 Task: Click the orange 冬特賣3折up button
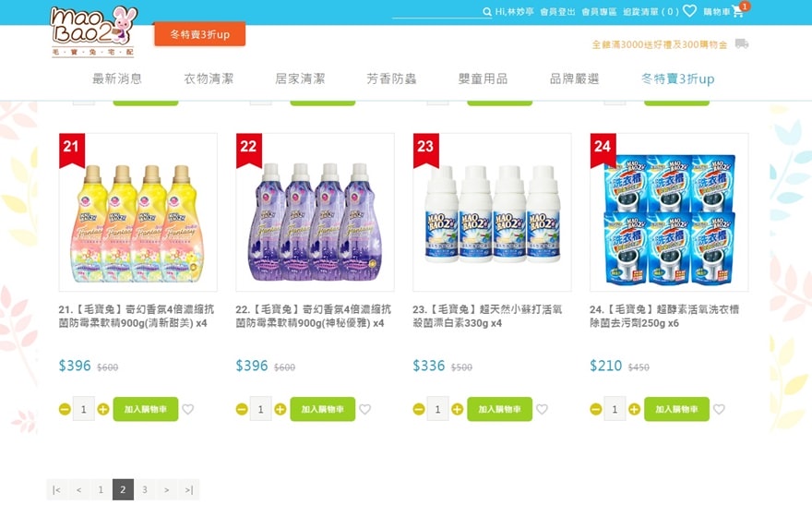(x=200, y=34)
